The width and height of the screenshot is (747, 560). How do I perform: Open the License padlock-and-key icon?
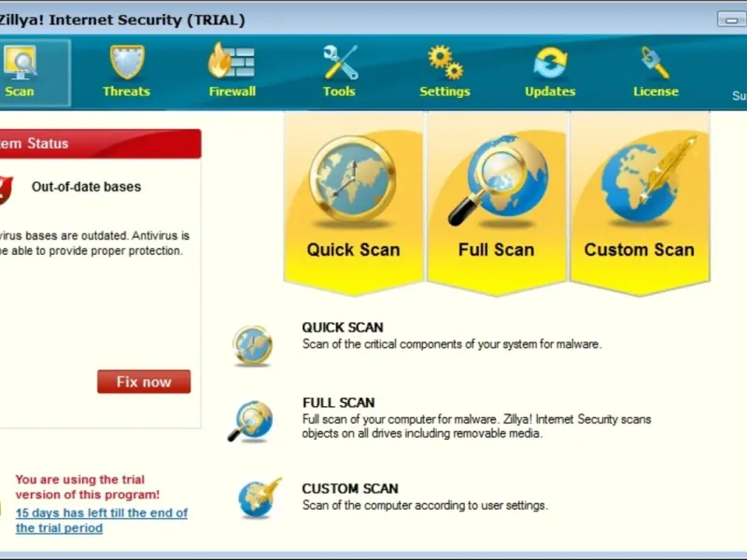pos(655,63)
